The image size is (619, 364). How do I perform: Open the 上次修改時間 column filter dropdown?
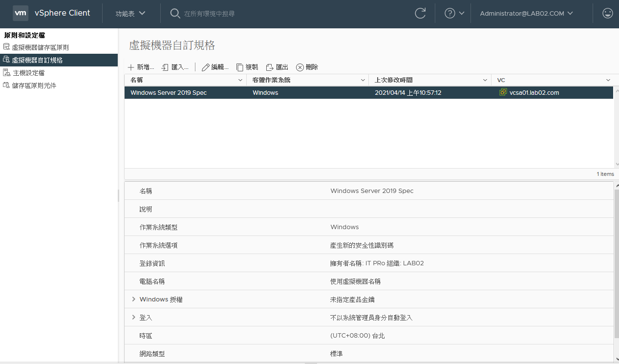pos(485,80)
